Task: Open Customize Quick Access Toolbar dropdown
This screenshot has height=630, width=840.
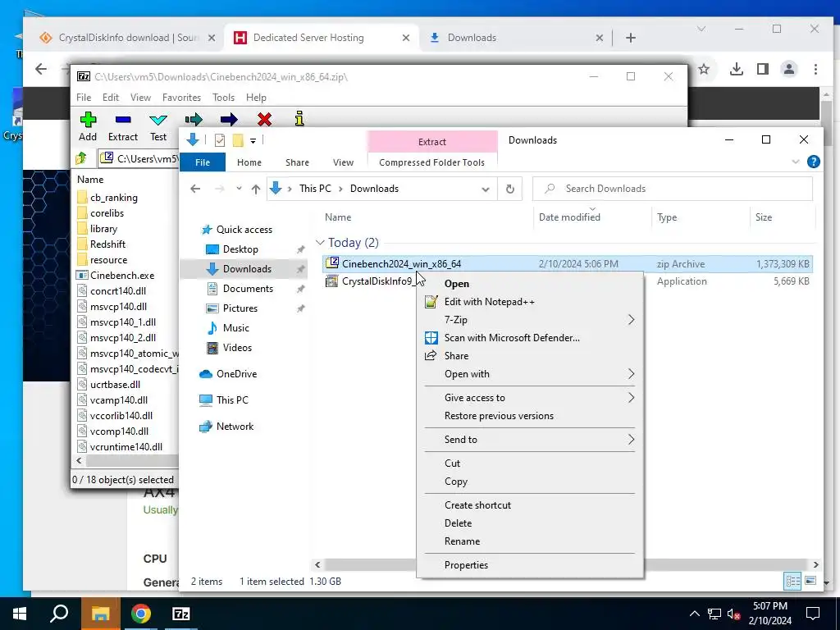Action: [x=253, y=141]
